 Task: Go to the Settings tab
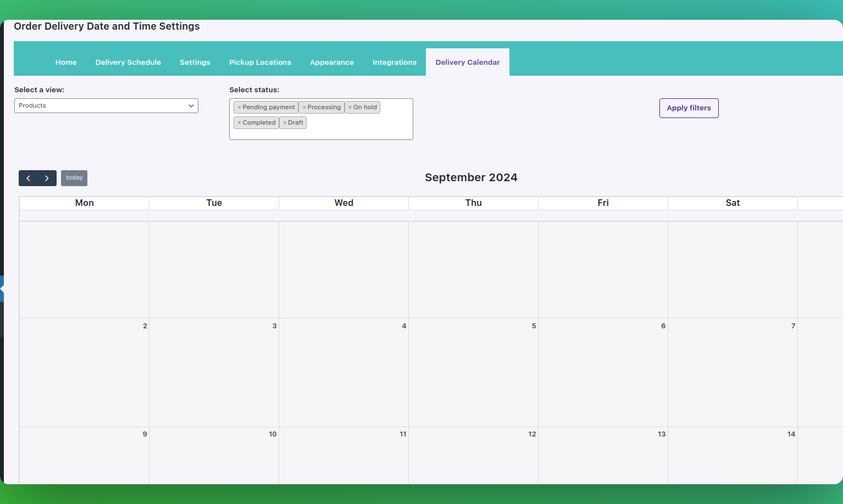click(x=195, y=63)
